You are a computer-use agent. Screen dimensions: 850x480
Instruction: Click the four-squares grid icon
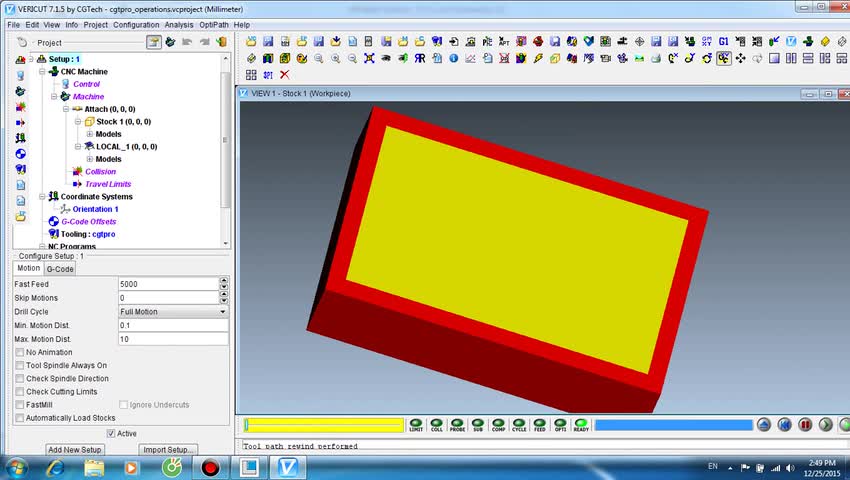coord(251,74)
